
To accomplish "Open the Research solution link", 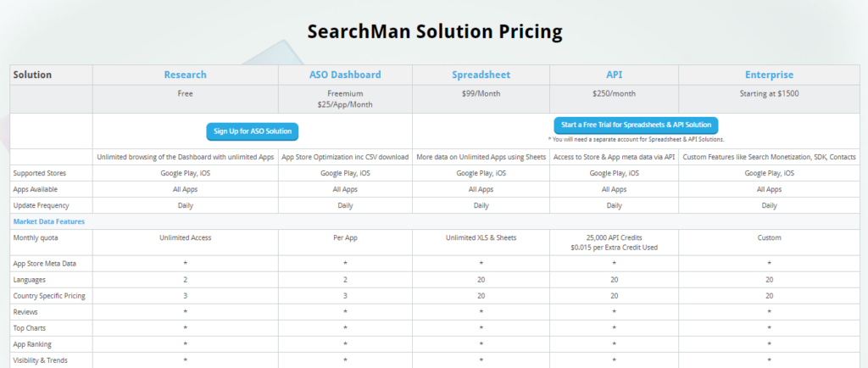I will [x=186, y=75].
